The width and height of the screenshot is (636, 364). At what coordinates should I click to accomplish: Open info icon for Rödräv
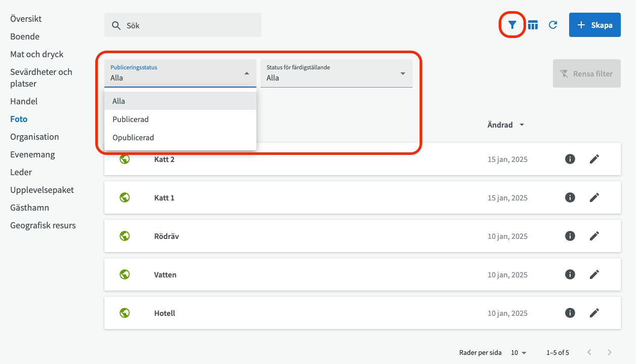click(570, 236)
